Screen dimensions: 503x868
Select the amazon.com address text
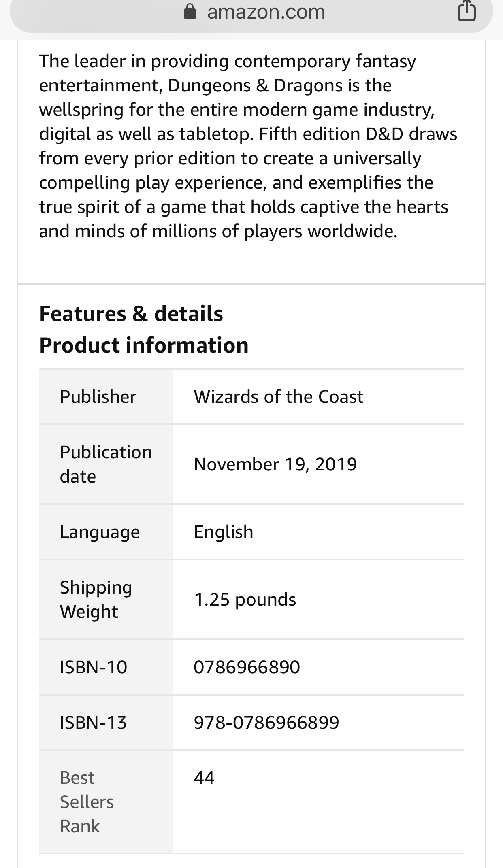(x=266, y=12)
